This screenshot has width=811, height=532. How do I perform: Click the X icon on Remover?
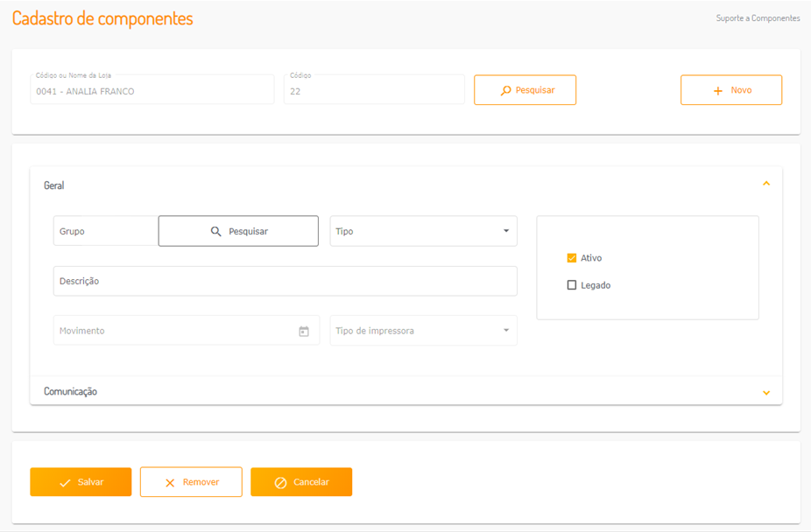pos(170,483)
